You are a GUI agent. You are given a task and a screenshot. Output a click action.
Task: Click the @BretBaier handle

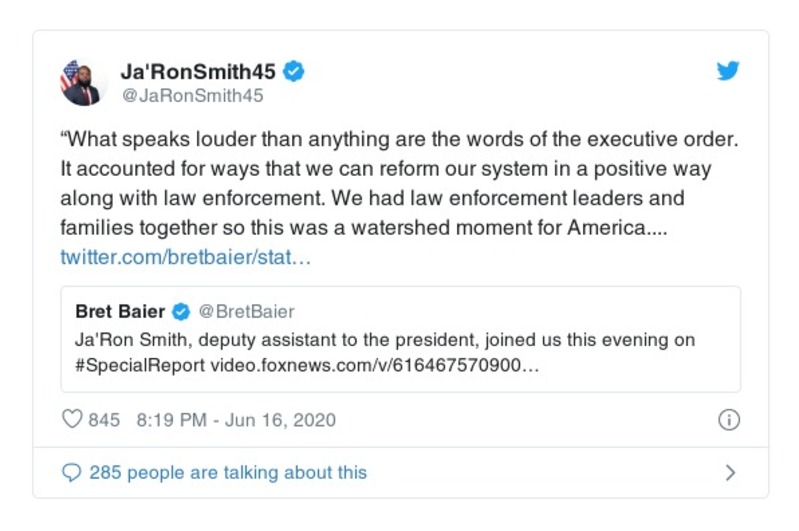click(x=246, y=312)
